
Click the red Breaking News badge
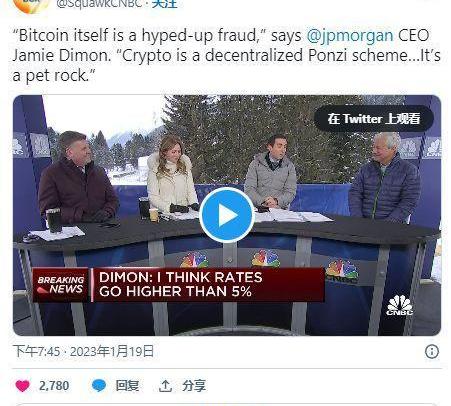click(x=61, y=285)
